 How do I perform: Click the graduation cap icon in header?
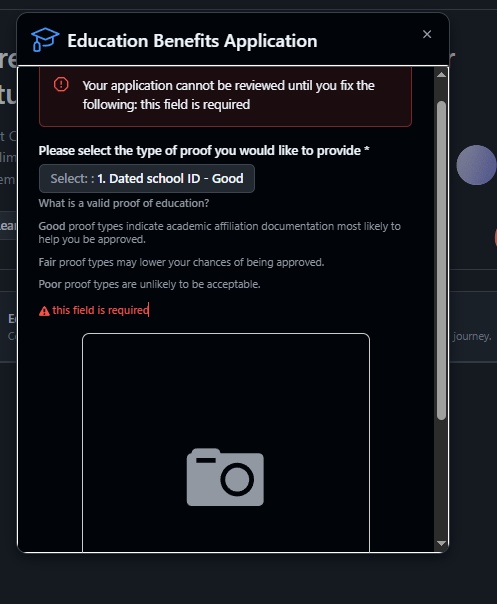[x=45, y=39]
